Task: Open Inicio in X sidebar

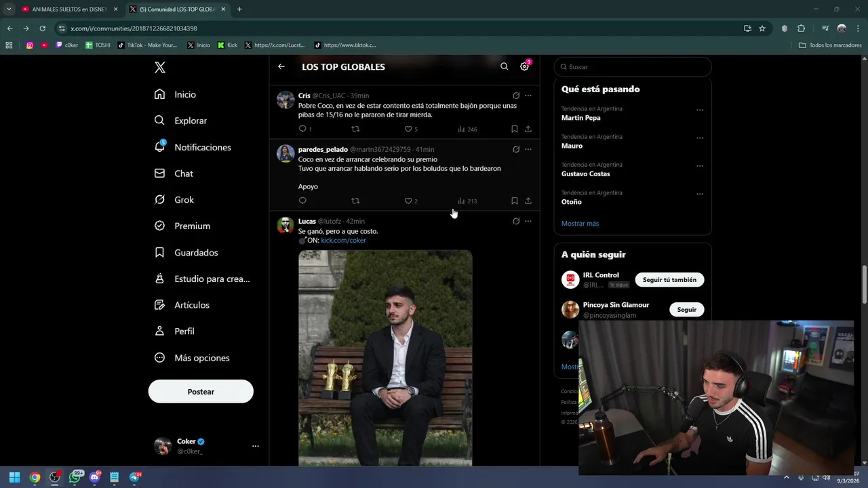Action: pyautogui.click(x=176, y=94)
